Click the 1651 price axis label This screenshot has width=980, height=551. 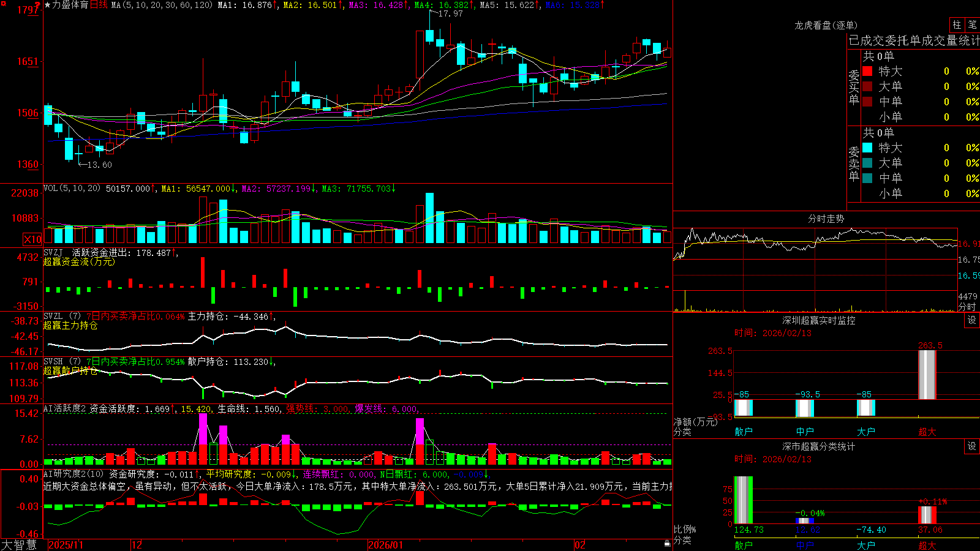click(x=28, y=61)
